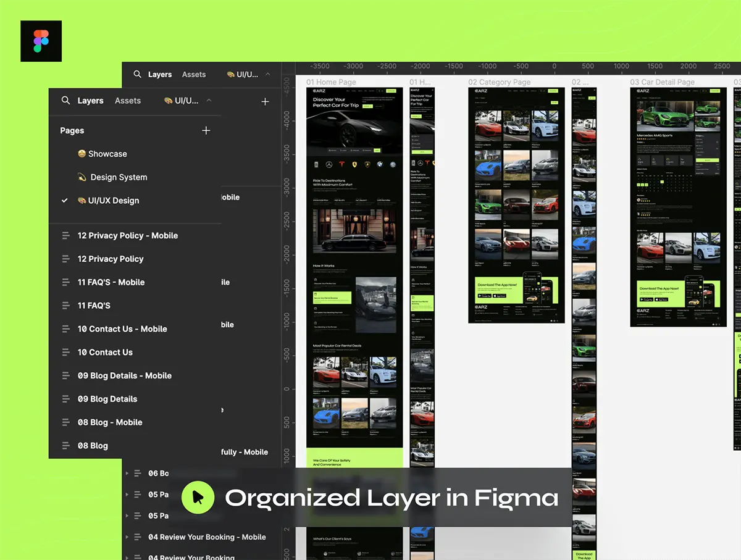
Task: Select the 01 Home Page frame label
Action: pos(331,82)
